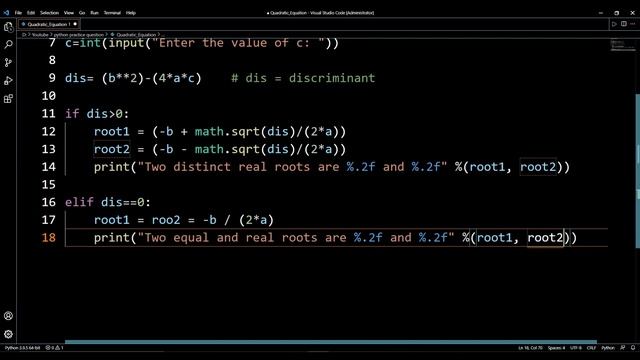Viewport: 640px width, 360px height.
Task: Click line number 11 in the gutter
Action: point(49,113)
